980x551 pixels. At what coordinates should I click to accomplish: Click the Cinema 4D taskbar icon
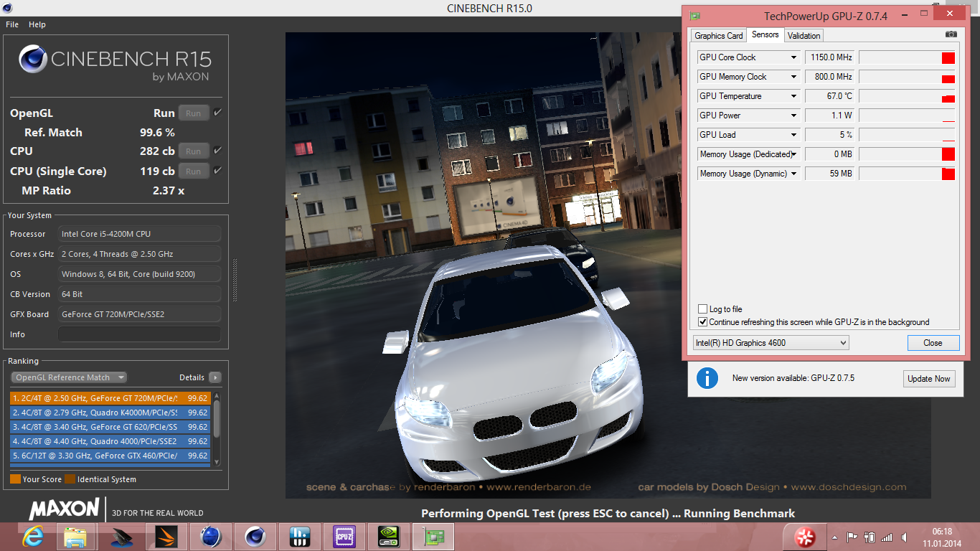[x=255, y=537]
